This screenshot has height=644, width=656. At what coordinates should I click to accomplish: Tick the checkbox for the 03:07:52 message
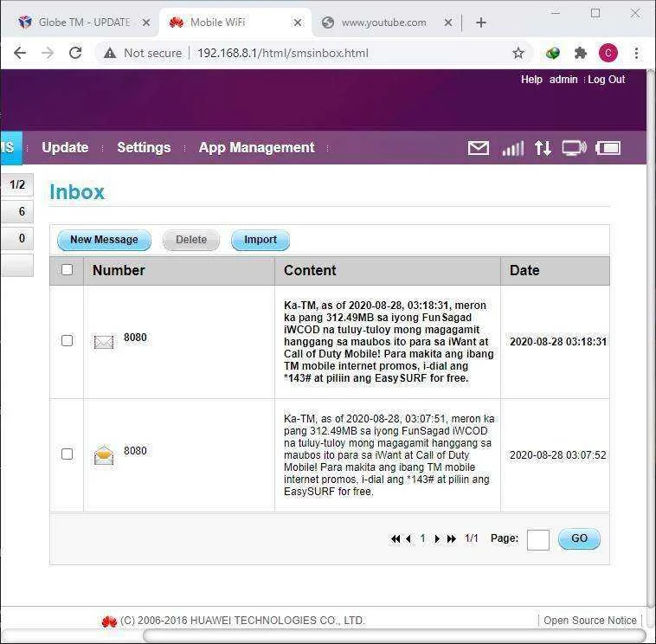tap(67, 454)
